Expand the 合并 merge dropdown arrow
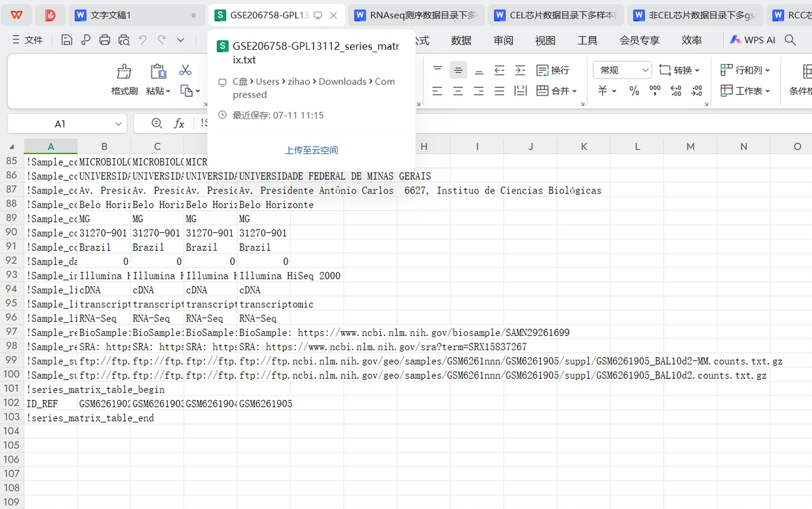 575,92
